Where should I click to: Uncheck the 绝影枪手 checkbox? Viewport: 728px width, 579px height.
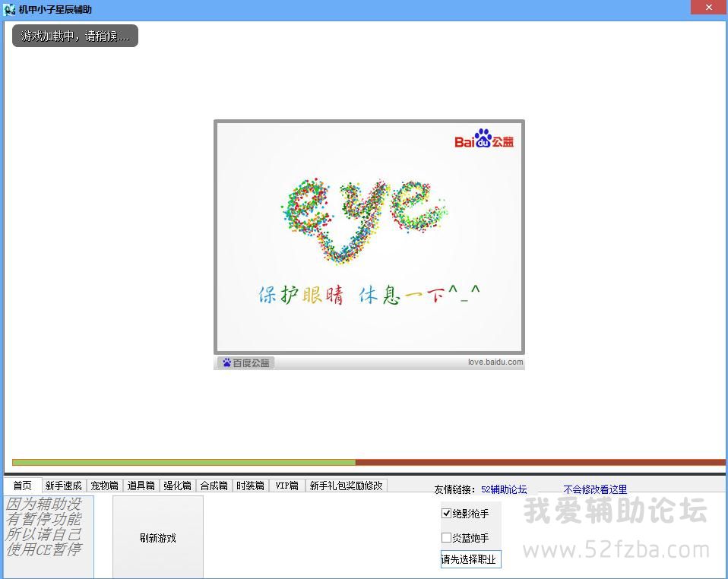click(446, 513)
